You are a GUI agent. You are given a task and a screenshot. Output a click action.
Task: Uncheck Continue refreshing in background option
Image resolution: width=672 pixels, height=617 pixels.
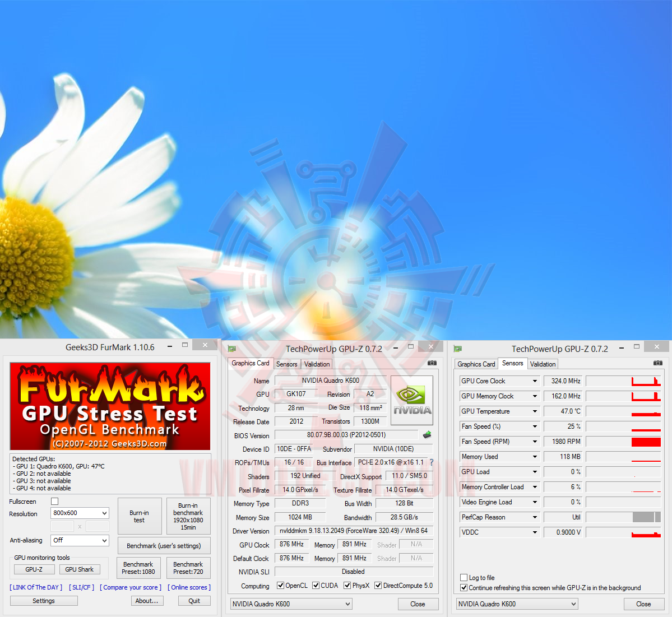pos(464,588)
